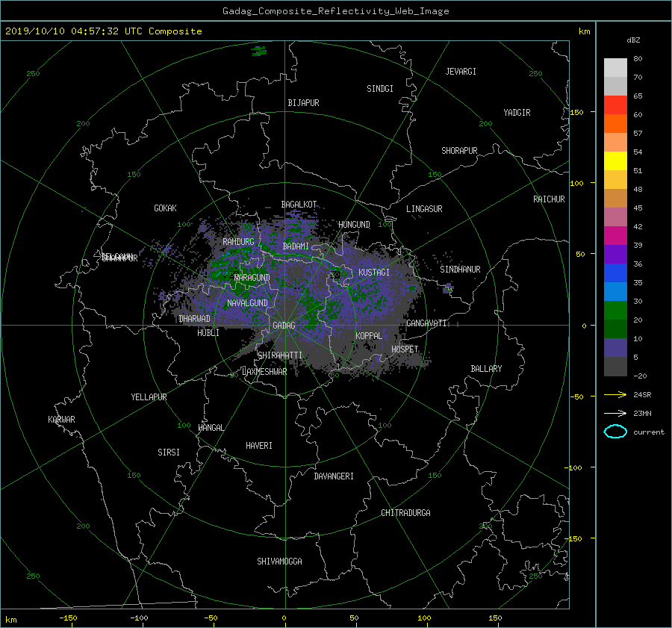Click the -20 value on the dBZ scale
Image resolution: width=672 pixels, height=628 pixels.
[640, 376]
